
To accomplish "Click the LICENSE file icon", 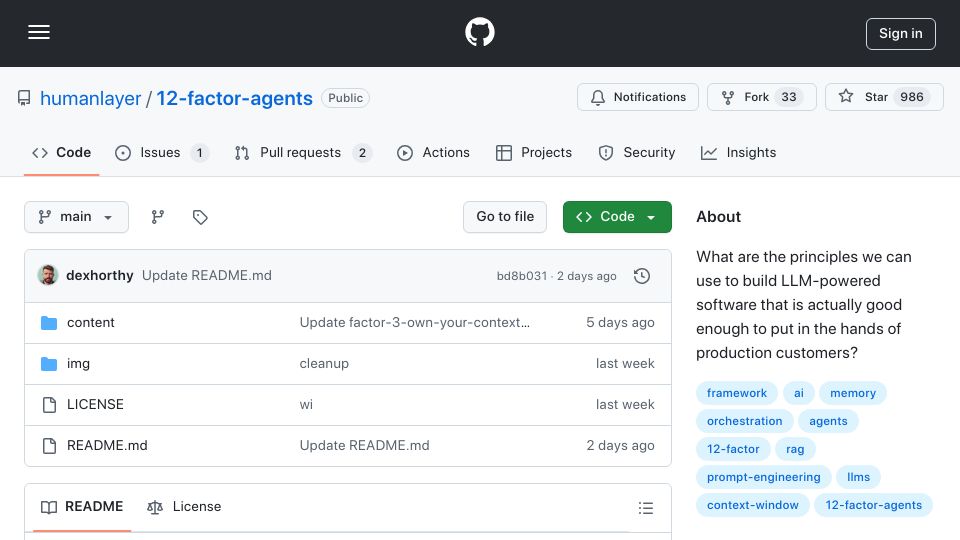I will point(49,405).
